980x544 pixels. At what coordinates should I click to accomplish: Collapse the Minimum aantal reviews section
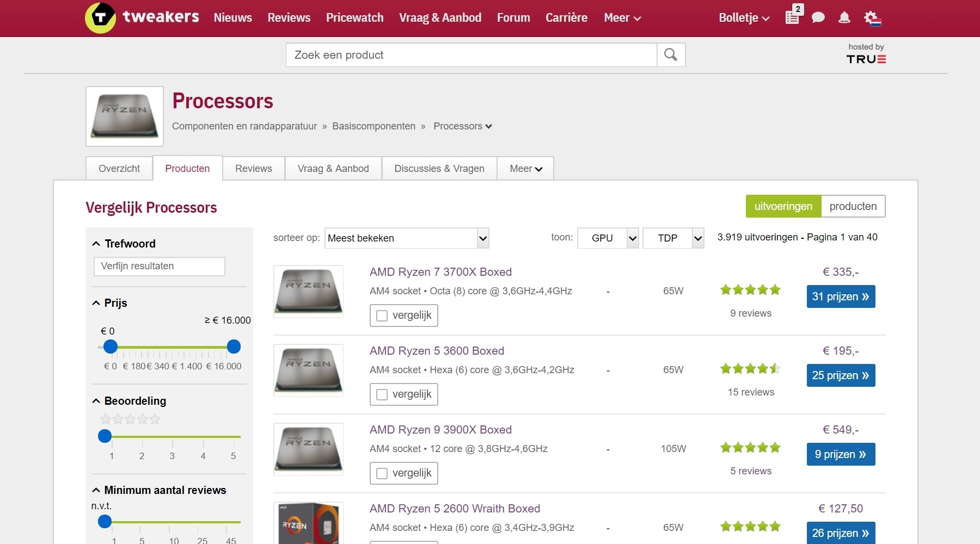(x=159, y=490)
